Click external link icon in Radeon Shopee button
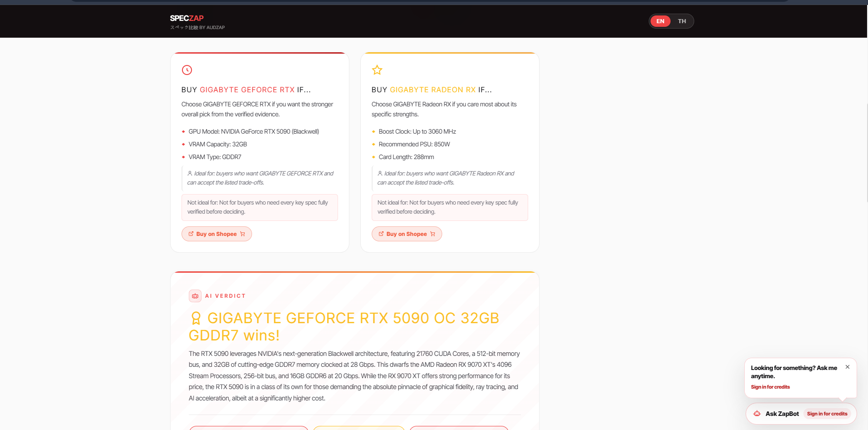 coord(381,234)
